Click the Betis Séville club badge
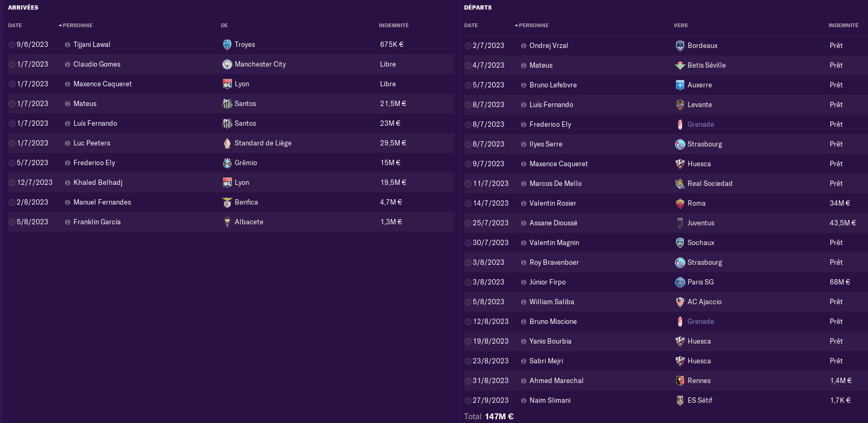Image resolution: width=868 pixels, height=423 pixels. 680,66
